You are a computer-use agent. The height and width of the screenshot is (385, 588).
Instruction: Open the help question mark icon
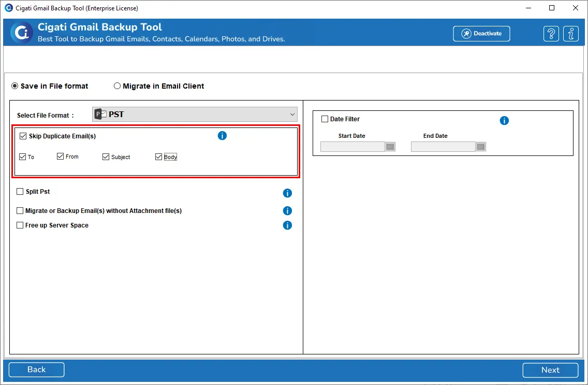point(551,34)
